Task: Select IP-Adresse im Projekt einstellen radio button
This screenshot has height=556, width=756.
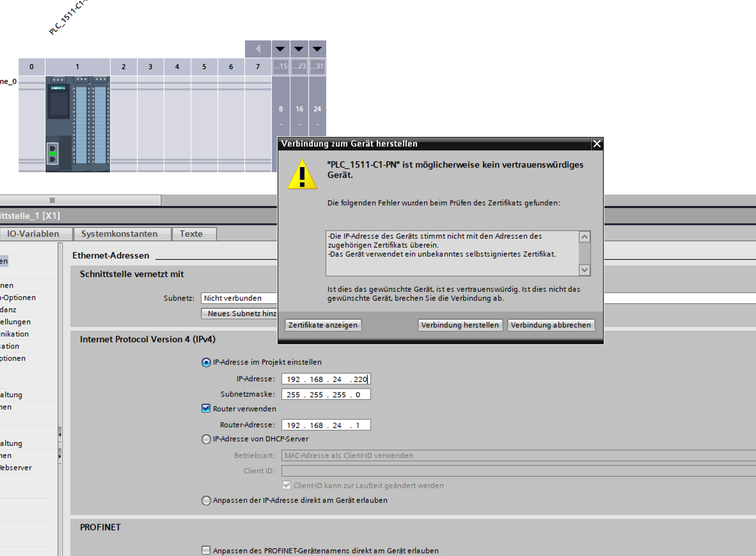Action: pyautogui.click(x=206, y=362)
